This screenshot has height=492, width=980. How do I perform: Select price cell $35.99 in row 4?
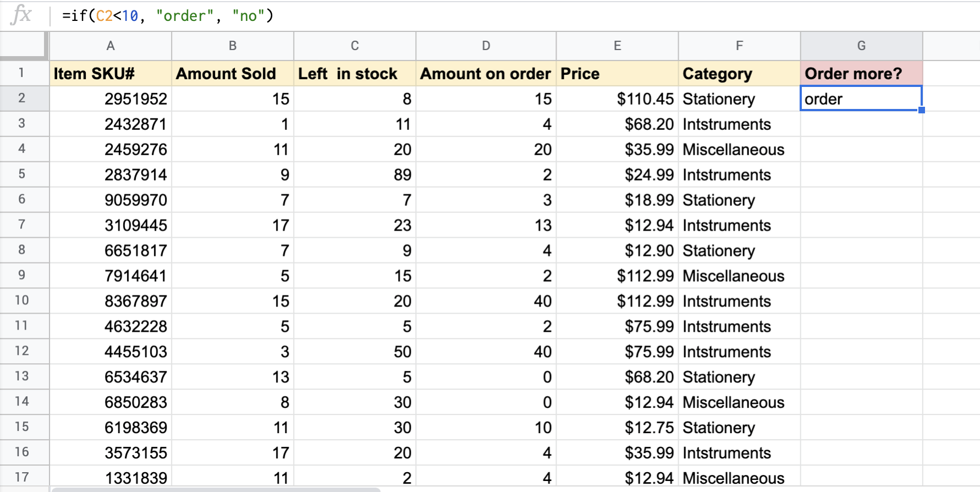(617, 149)
